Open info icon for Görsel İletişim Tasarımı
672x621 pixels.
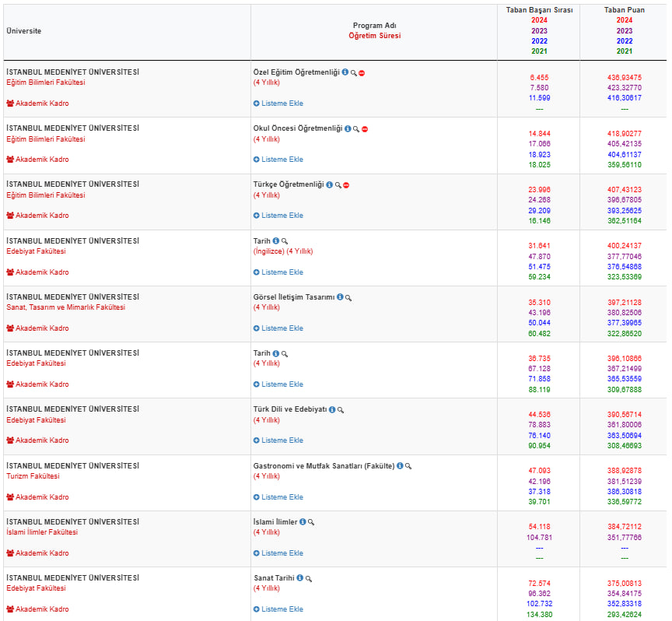pyautogui.click(x=340, y=297)
